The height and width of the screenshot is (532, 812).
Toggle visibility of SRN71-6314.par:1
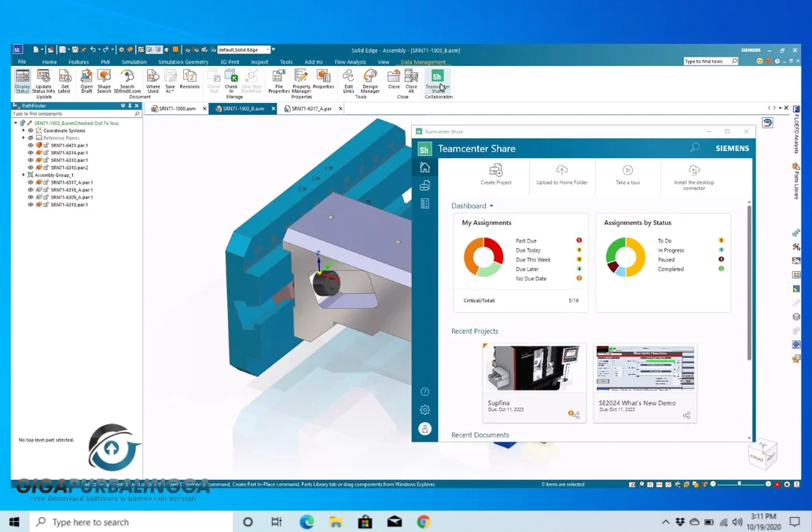(31, 152)
